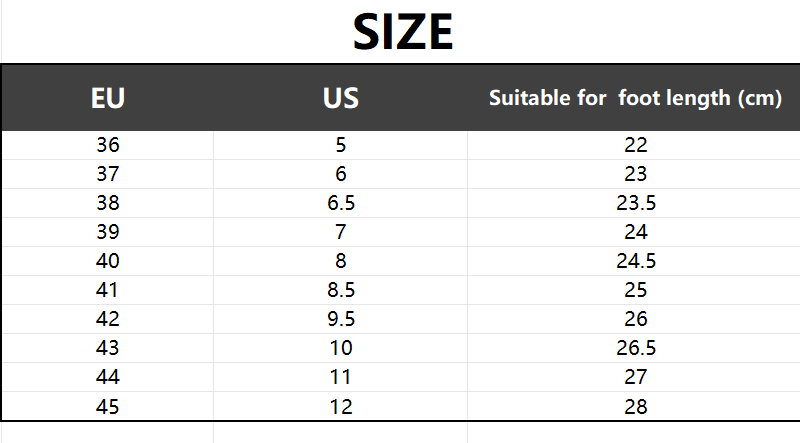
Task: Select the US size 11 cell
Action: 341,377
